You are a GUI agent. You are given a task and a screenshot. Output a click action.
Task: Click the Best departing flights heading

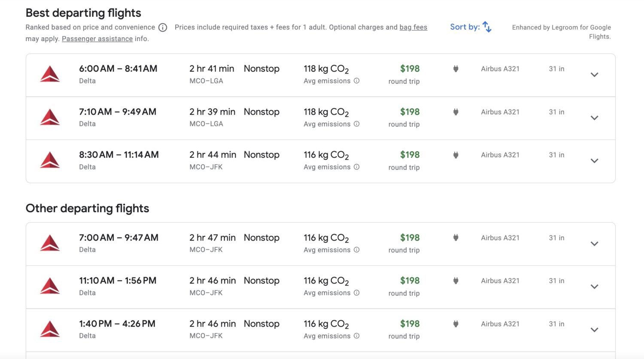click(x=83, y=13)
